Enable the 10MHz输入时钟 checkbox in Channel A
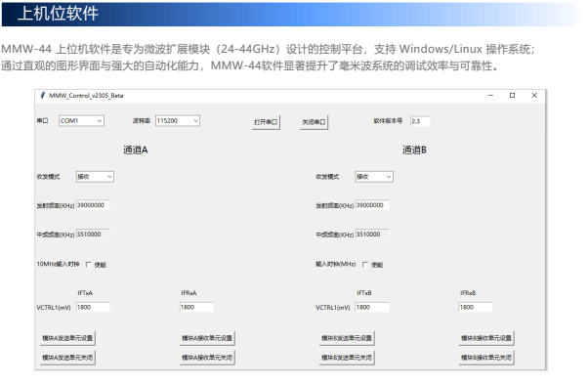Image resolution: width=588 pixels, height=385 pixels. pos(89,265)
